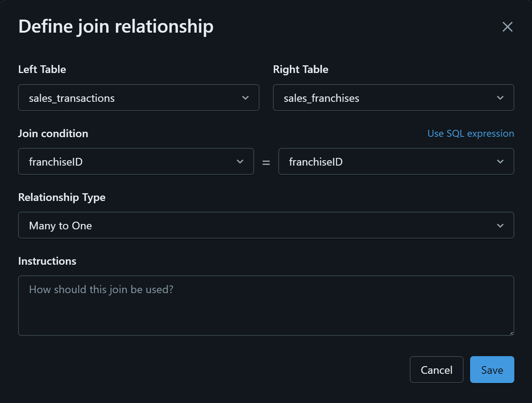Screen dimensions: 532x403
Task: Click the Relationship Type label
Action: click(62, 197)
